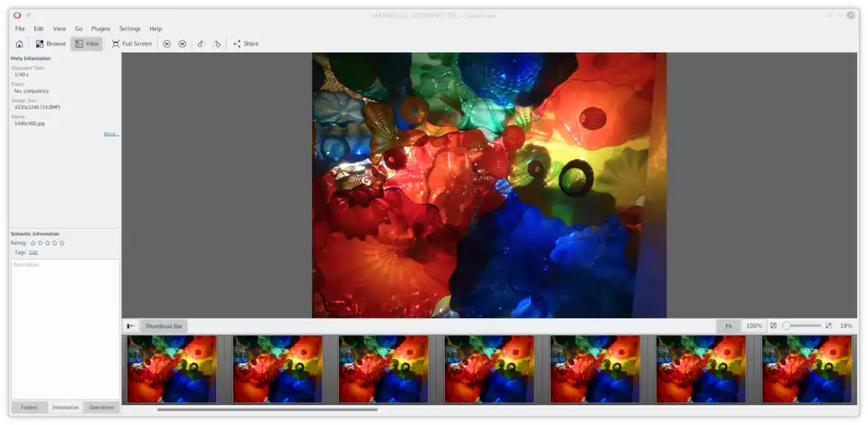Click the Full Screen button
868x425 pixels.
(x=131, y=43)
